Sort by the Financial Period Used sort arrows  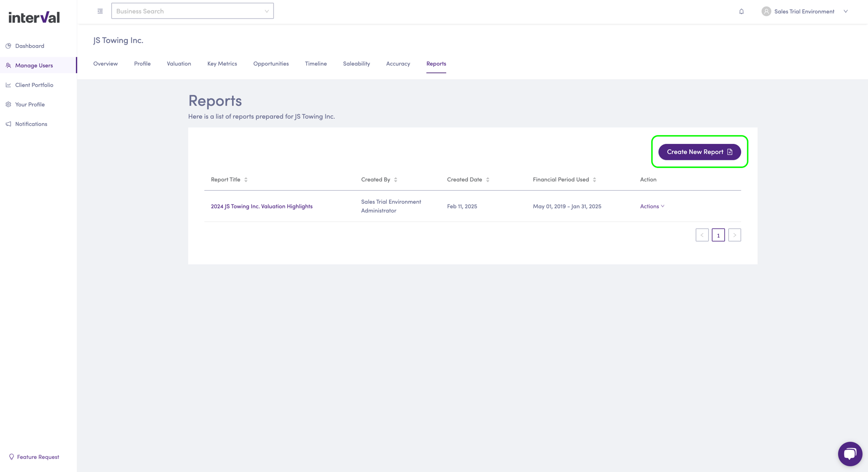tap(595, 180)
